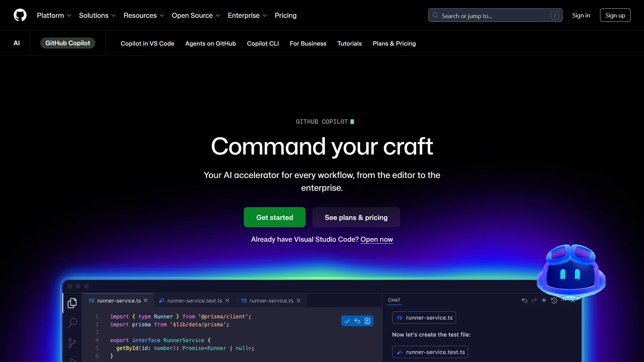Open the Explorer files icon in editor sidebar
The image size is (644, 362).
point(72,303)
